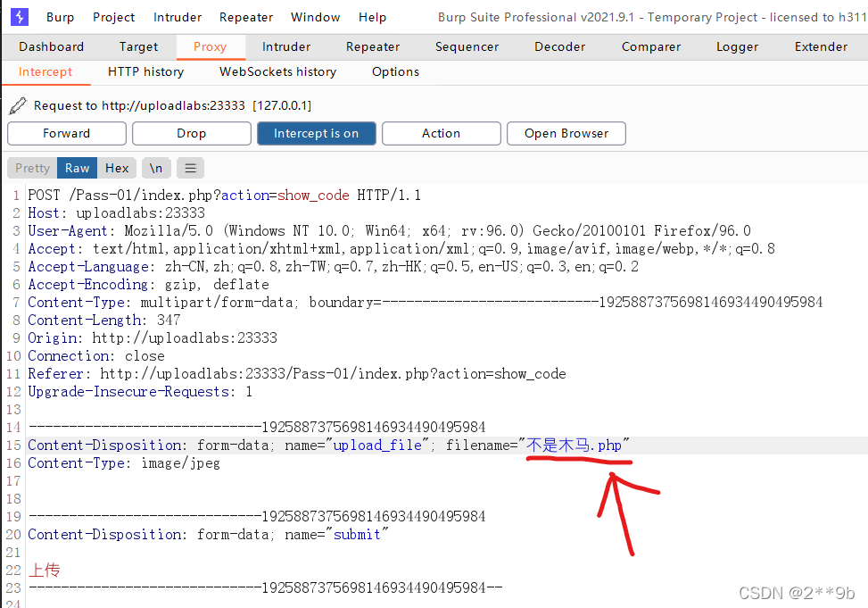Screen dimensions: 868x608
Task: Open the Sequencer tab
Action: click(x=467, y=46)
